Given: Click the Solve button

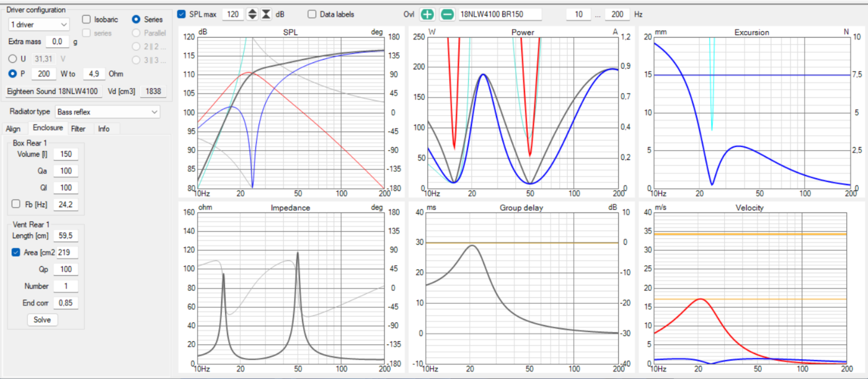Looking at the screenshot, I should [x=42, y=319].
